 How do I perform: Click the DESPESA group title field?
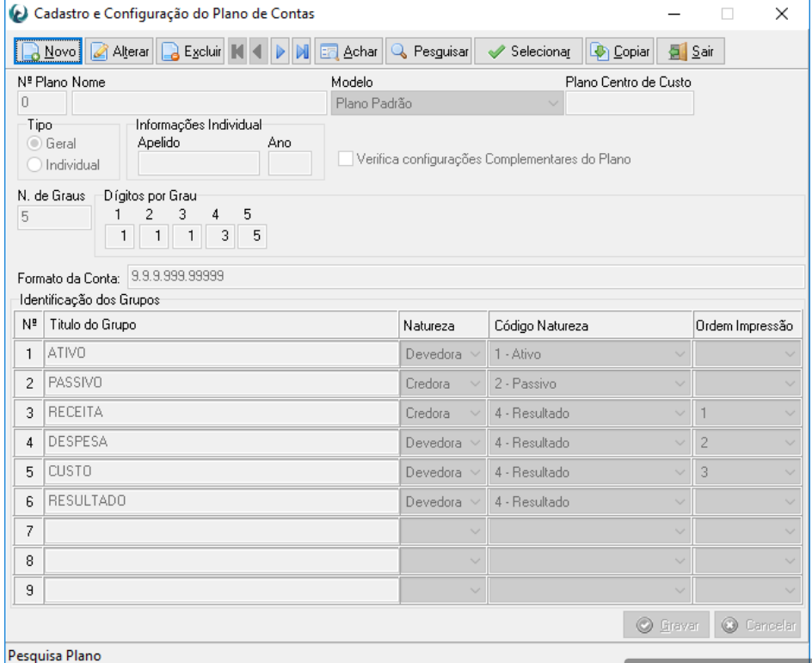click(x=222, y=443)
